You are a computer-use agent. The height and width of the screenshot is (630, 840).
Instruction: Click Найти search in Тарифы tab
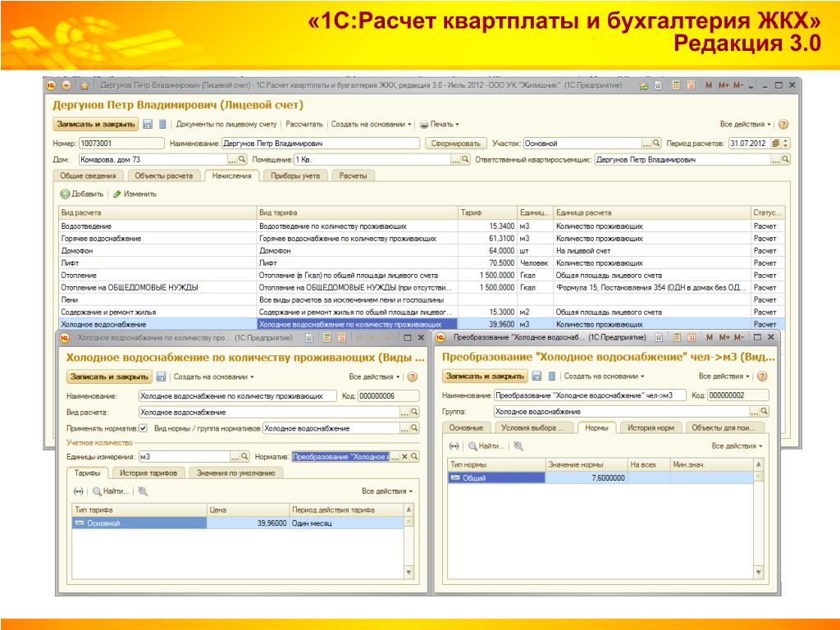[x=111, y=491]
